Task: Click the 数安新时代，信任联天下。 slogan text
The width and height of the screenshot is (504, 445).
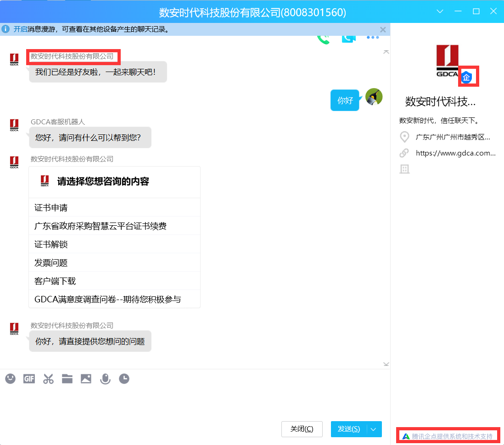Action: click(x=440, y=121)
